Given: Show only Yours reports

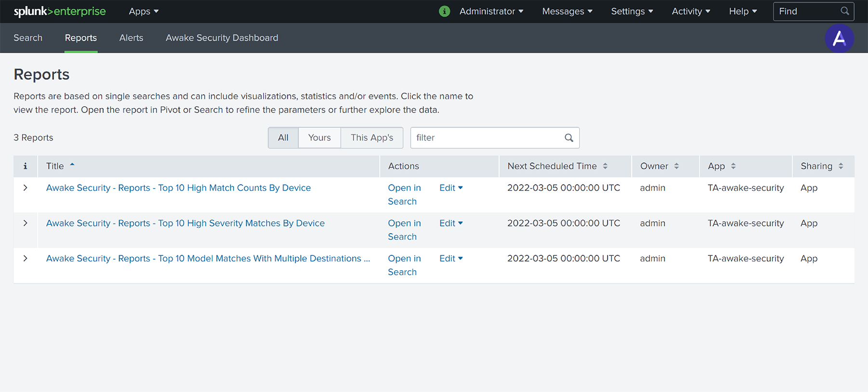Looking at the screenshot, I should (x=319, y=138).
